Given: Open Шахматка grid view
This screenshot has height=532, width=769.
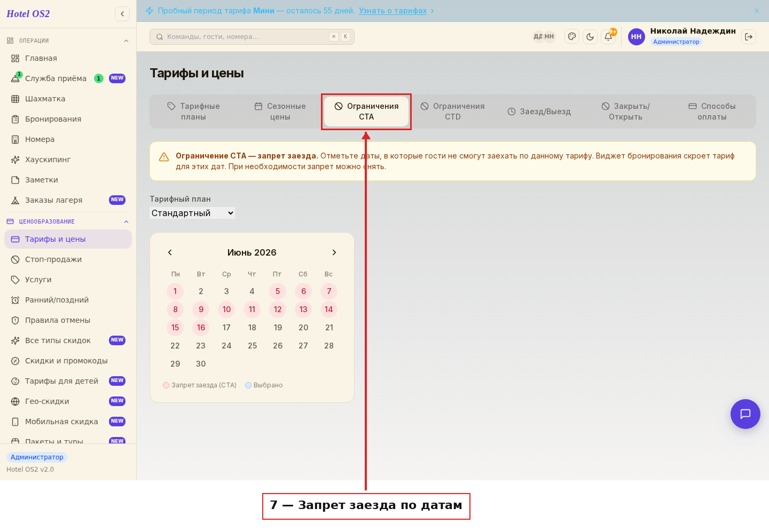Looking at the screenshot, I should [68, 99].
